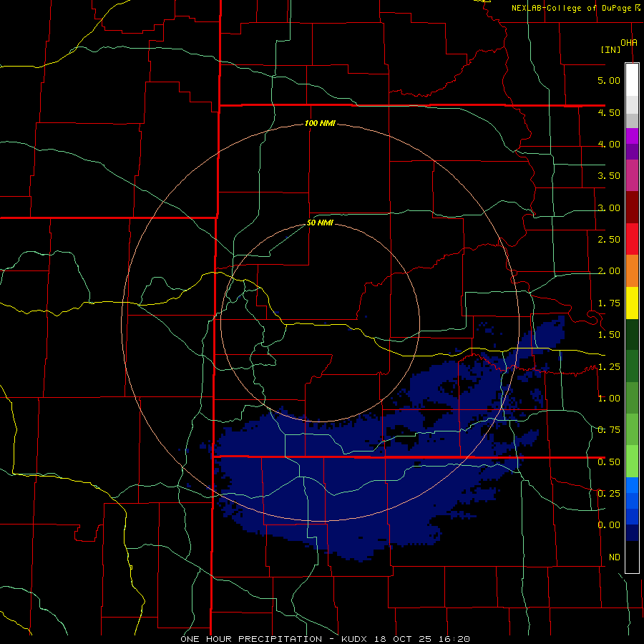Click the 5.00 legend value

coord(609,80)
